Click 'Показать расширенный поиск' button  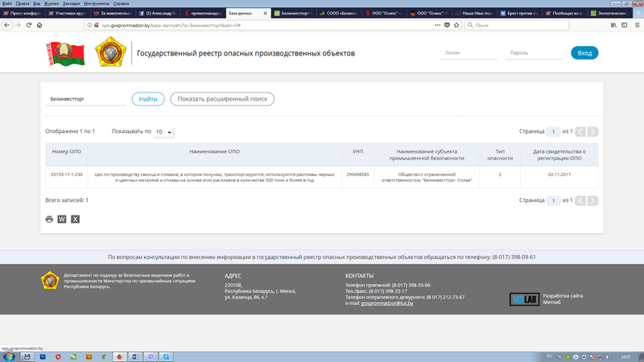pos(222,99)
